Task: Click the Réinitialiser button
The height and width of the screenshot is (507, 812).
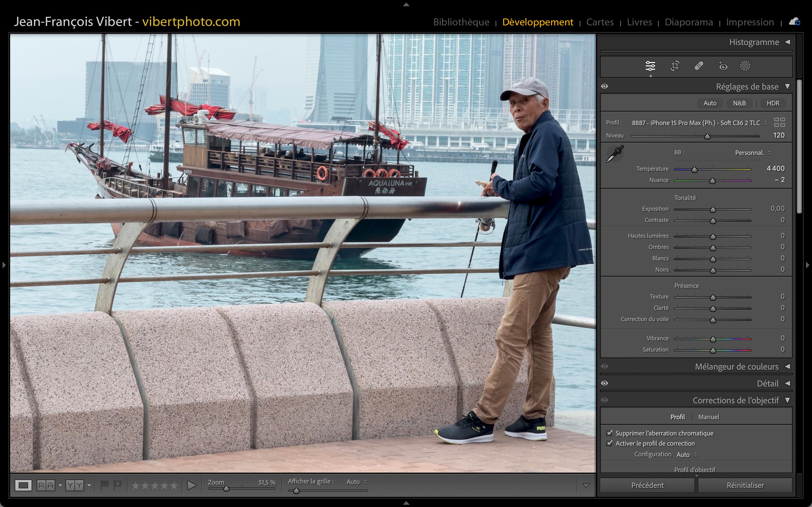Action: coord(745,485)
